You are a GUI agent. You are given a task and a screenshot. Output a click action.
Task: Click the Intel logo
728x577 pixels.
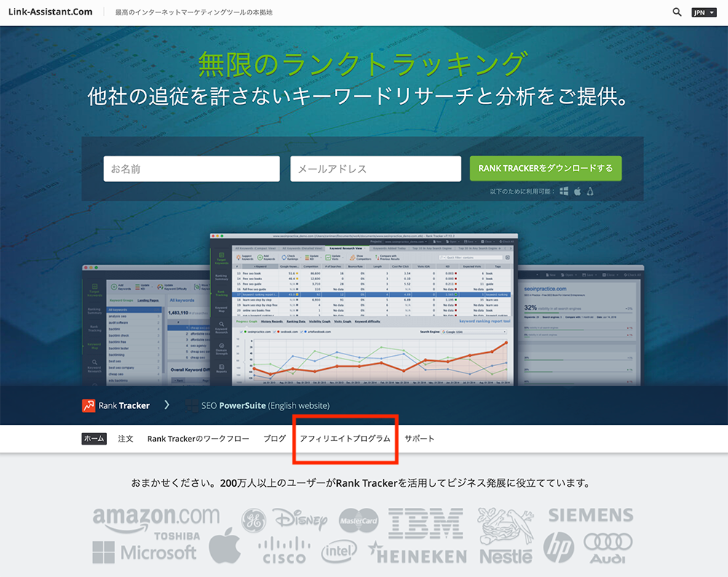coord(339,552)
